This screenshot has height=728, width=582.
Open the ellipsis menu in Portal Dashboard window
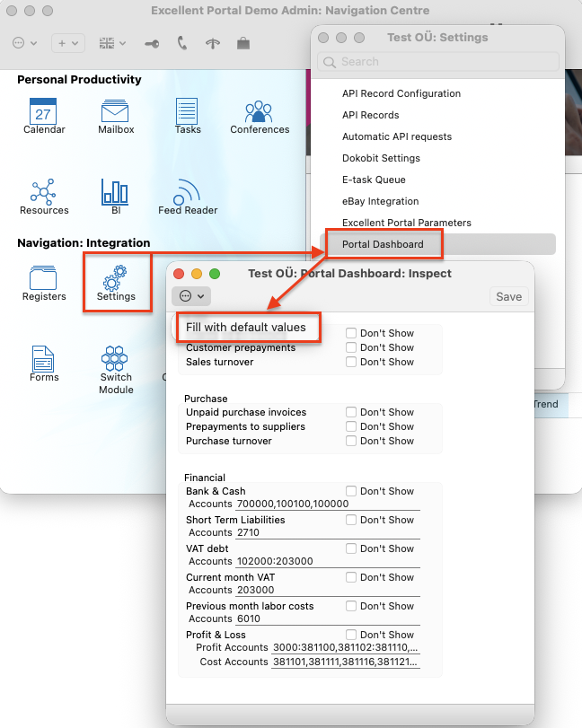(x=192, y=296)
